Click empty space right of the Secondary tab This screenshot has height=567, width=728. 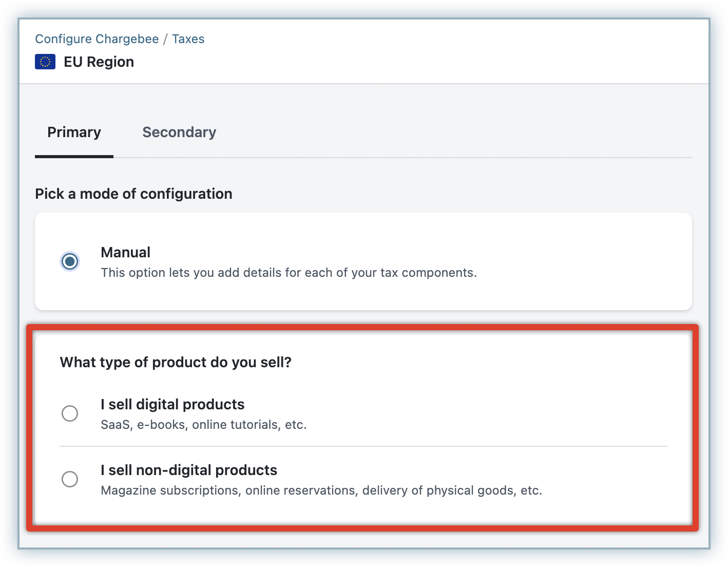point(452,133)
